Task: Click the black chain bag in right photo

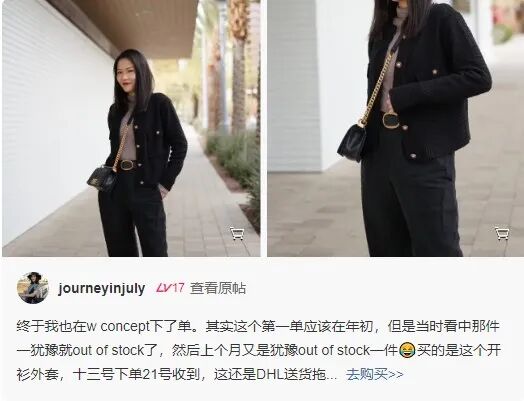Action: click(352, 142)
